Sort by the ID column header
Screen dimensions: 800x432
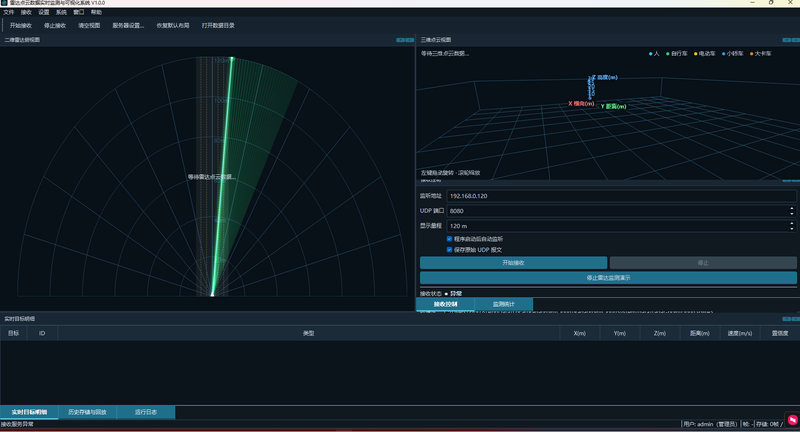pyautogui.click(x=42, y=333)
